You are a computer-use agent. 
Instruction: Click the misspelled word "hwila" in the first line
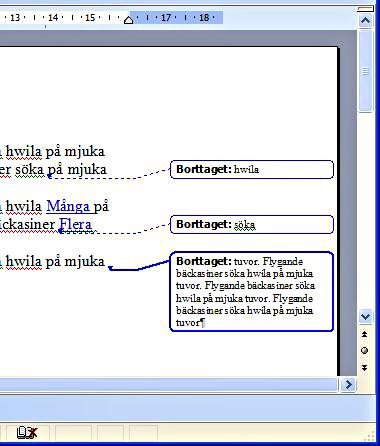point(24,152)
